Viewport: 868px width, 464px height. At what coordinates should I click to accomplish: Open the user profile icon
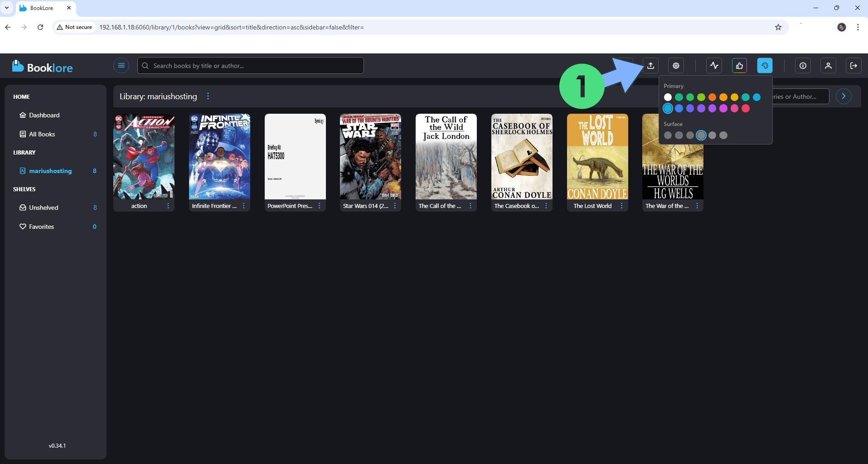828,66
